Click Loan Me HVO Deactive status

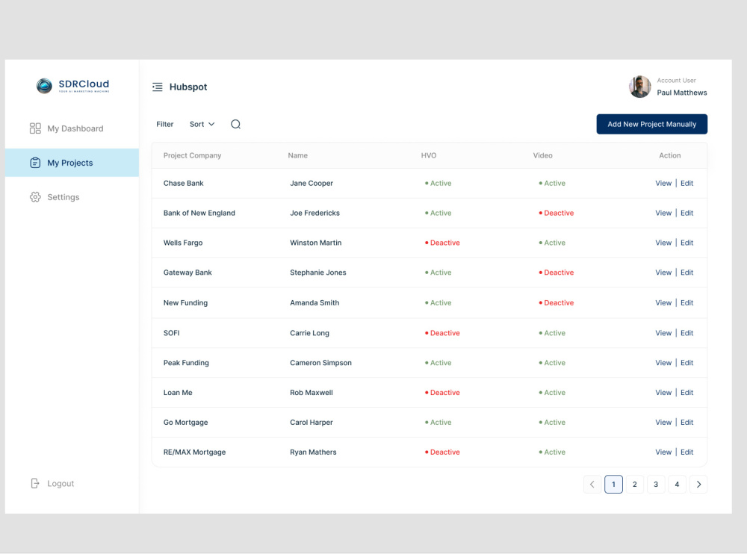point(442,393)
